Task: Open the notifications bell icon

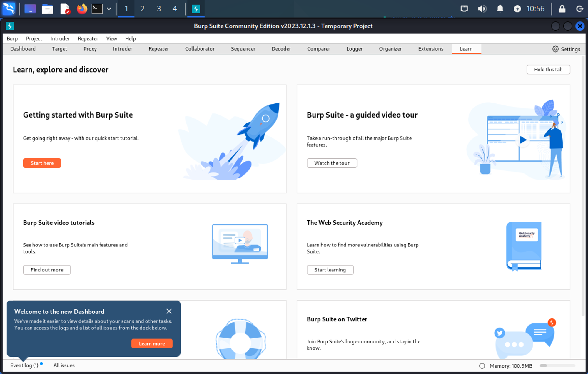Action: [x=500, y=9]
